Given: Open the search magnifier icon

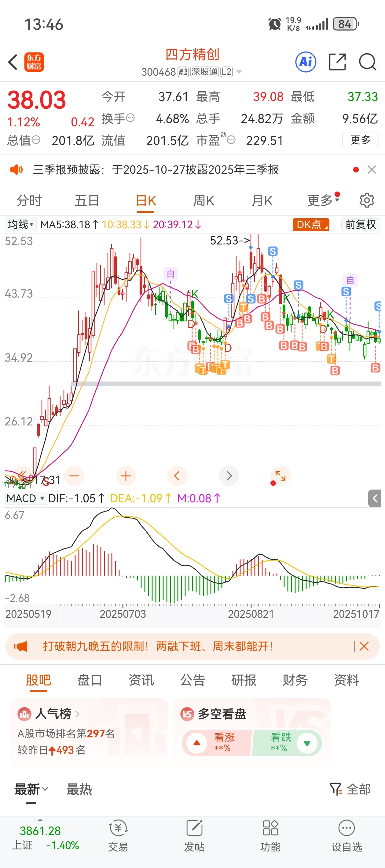Looking at the screenshot, I should tap(368, 62).
